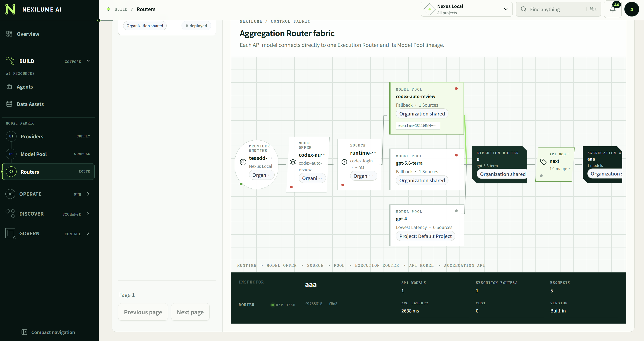This screenshot has width=644, height=341.
Task: Expand the Govern section chevron
Action: (88, 233)
